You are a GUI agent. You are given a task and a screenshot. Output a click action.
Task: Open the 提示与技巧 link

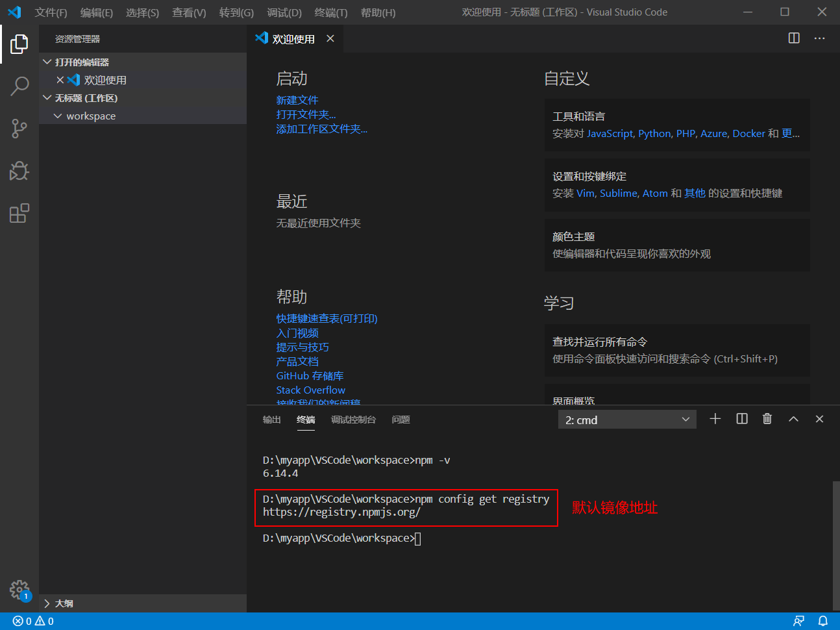click(303, 347)
